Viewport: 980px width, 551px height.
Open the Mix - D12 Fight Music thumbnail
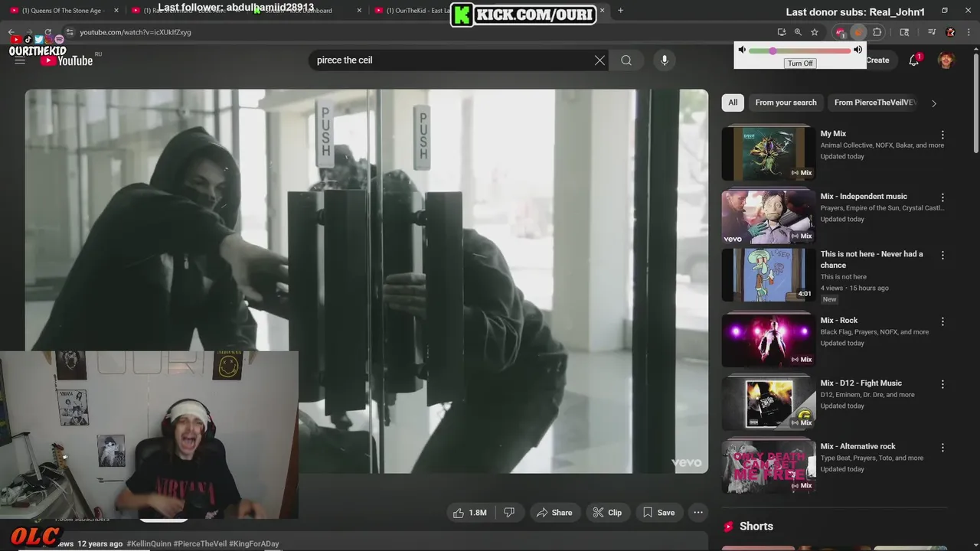pos(768,403)
